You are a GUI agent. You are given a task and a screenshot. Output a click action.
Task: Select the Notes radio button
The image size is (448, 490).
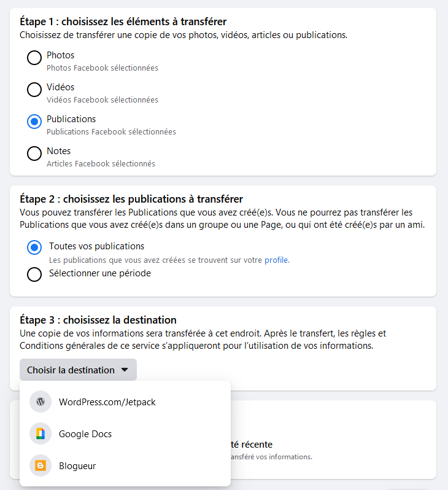pos(34,154)
